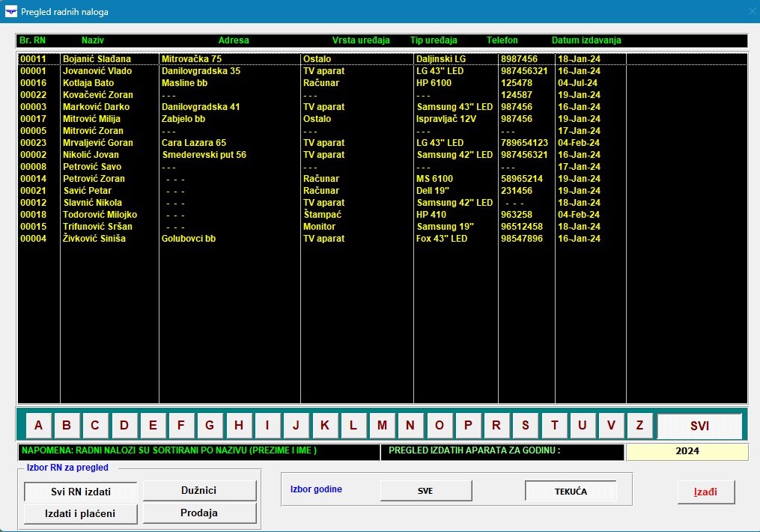Click the letter K filter button
Viewport: 760px width, 532px height.
[325, 426]
